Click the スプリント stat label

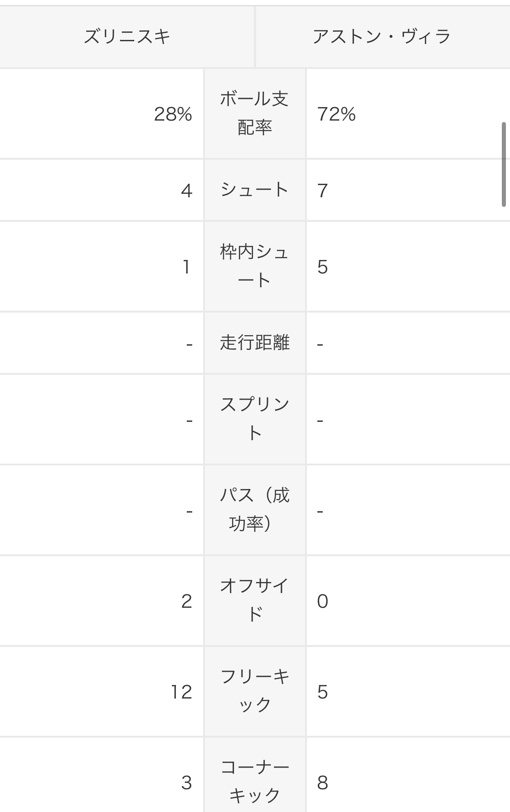click(x=254, y=419)
